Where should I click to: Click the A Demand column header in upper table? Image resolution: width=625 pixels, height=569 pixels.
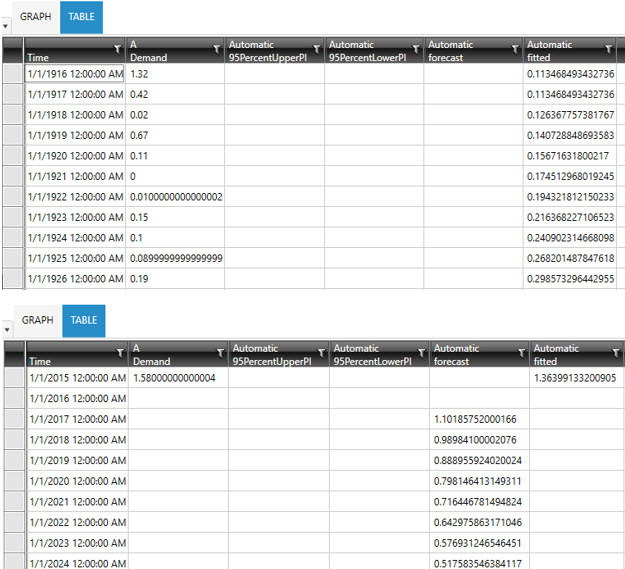[x=165, y=51]
